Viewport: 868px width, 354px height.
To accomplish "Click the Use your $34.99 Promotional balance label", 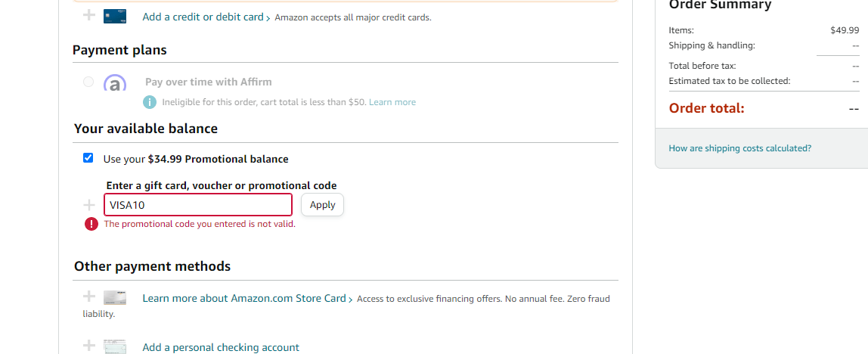I will coord(196,159).
